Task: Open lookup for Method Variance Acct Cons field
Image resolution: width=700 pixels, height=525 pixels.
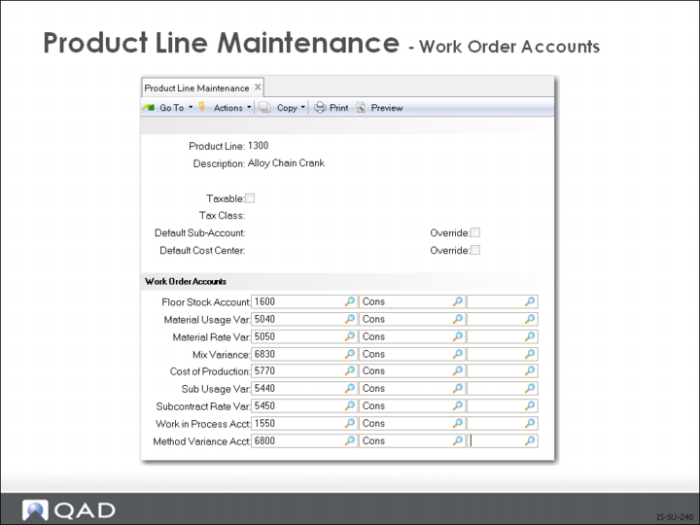Action: (x=458, y=441)
